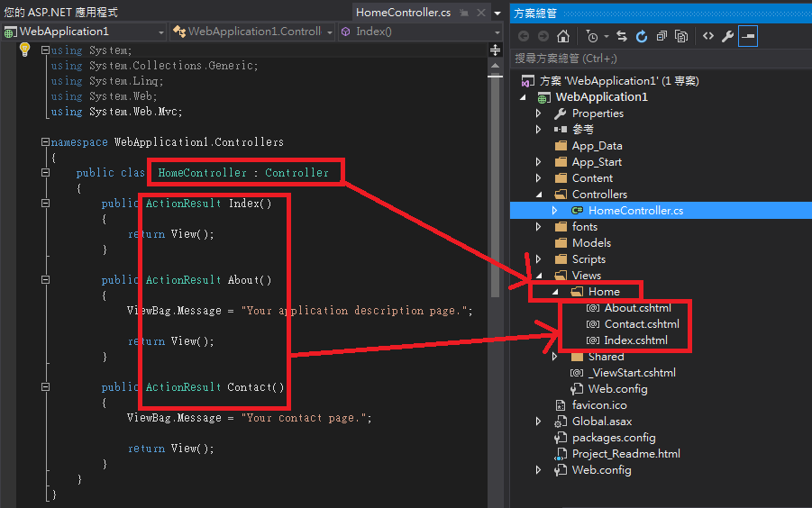Click the Solution Explorer panel title bar
The width and height of the screenshot is (812, 508).
click(661, 13)
